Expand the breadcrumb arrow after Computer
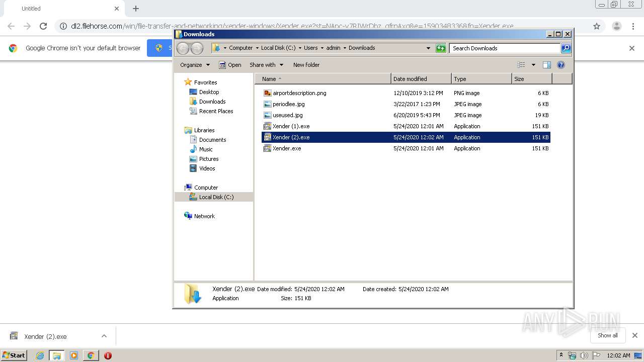 pyautogui.click(x=257, y=48)
